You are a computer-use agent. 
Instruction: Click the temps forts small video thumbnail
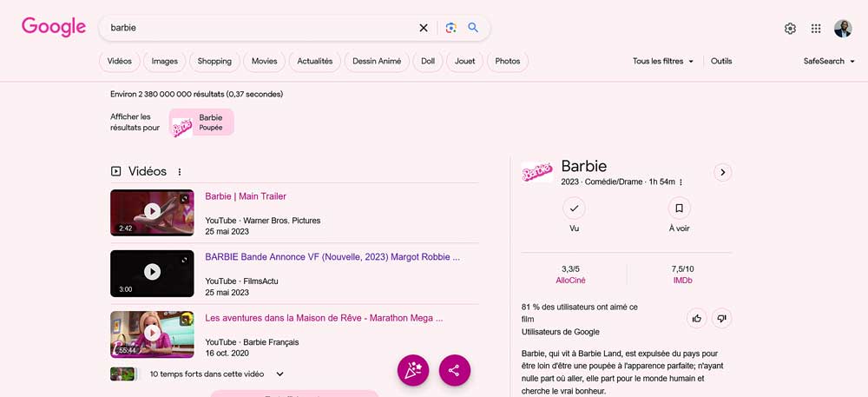(x=122, y=374)
